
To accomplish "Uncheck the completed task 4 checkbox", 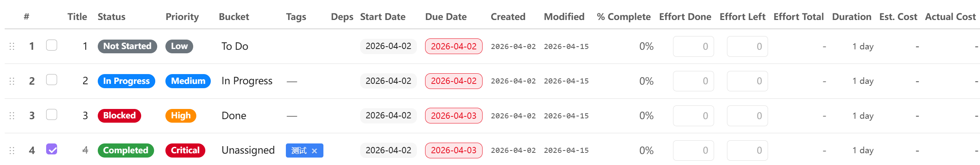I will 52,149.
